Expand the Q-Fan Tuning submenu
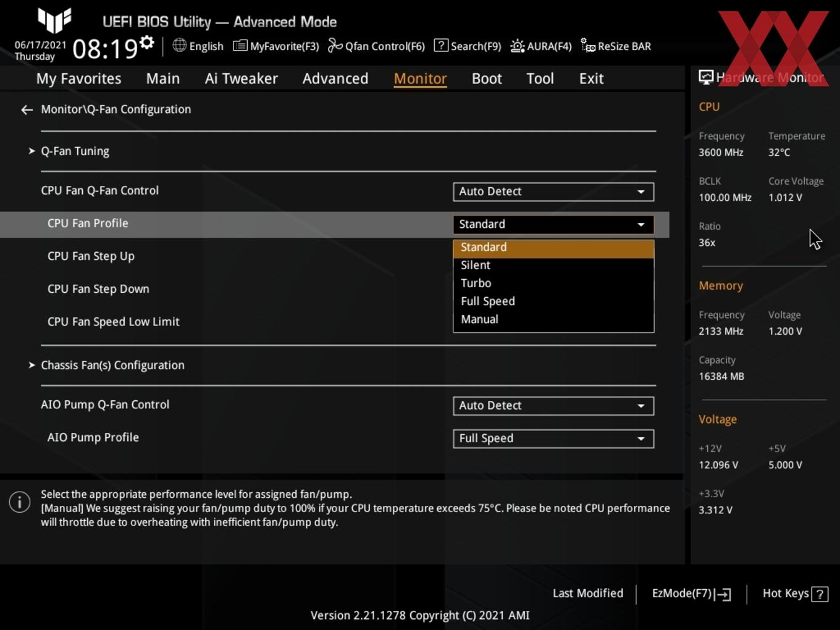The image size is (840, 630). pos(75,151)
